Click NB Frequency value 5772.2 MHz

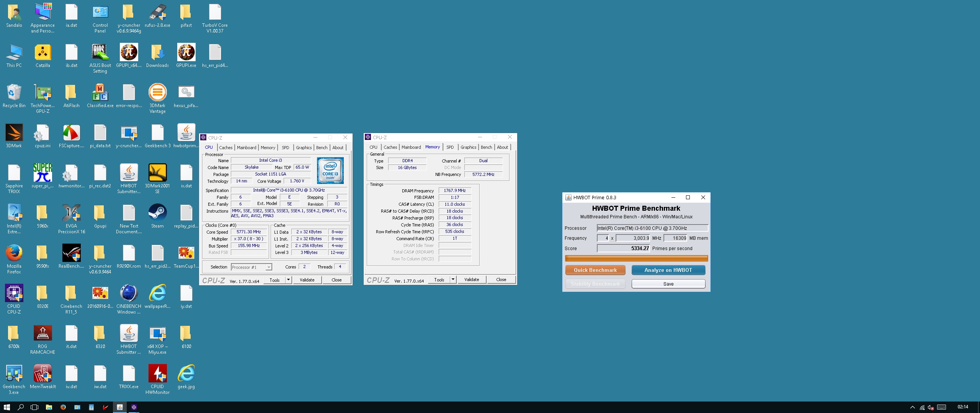point(483,174)
